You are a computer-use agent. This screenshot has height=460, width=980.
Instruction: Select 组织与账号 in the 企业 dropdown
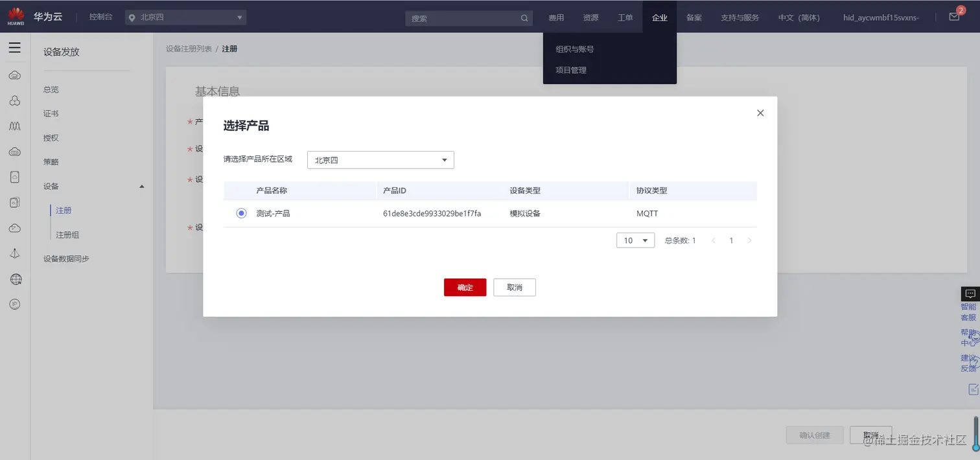coord(574,49)
